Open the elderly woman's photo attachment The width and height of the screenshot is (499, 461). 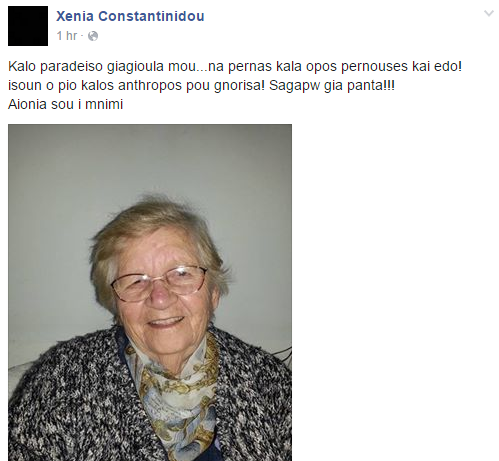150,292
